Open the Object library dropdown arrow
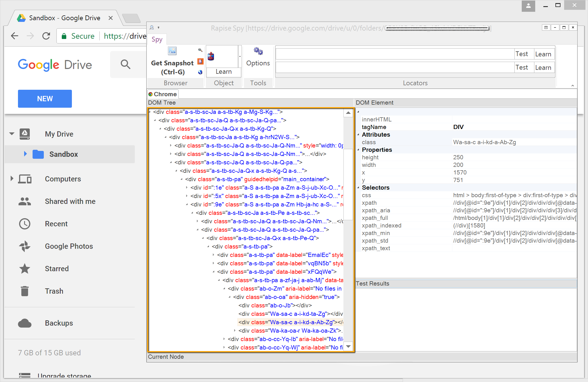The width and height of the screenshot is (588, 382). [x=240, y=56]
